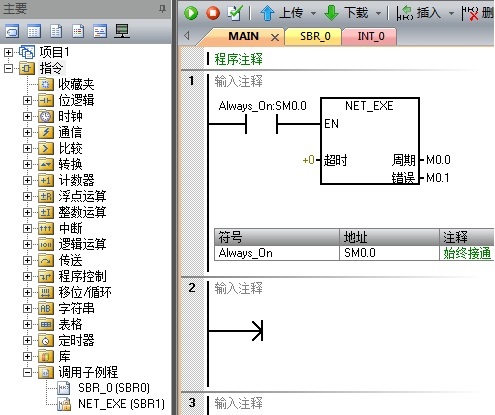Click the Upload (上传) blue arrow
Screen dimensions: 495x415
(267, 13)
